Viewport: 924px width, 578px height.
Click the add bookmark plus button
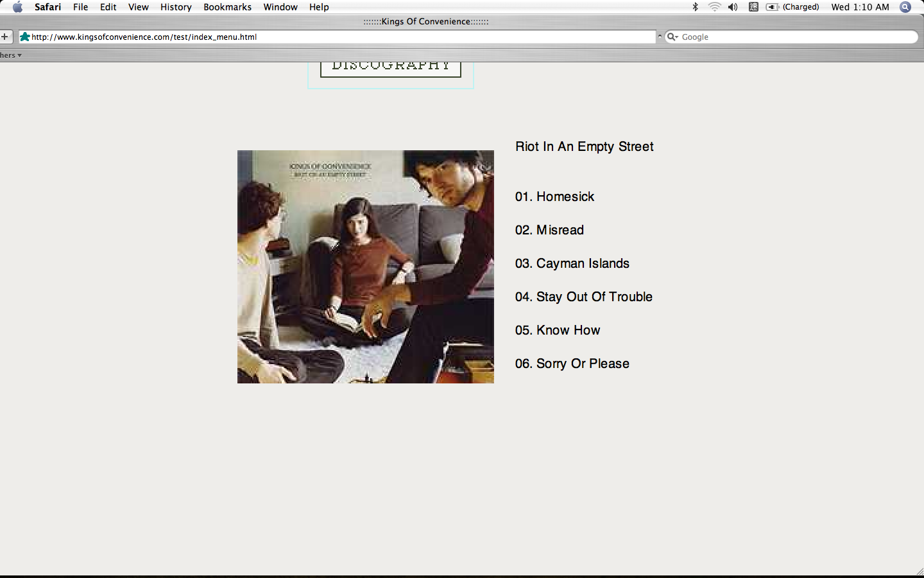point(5,37)
